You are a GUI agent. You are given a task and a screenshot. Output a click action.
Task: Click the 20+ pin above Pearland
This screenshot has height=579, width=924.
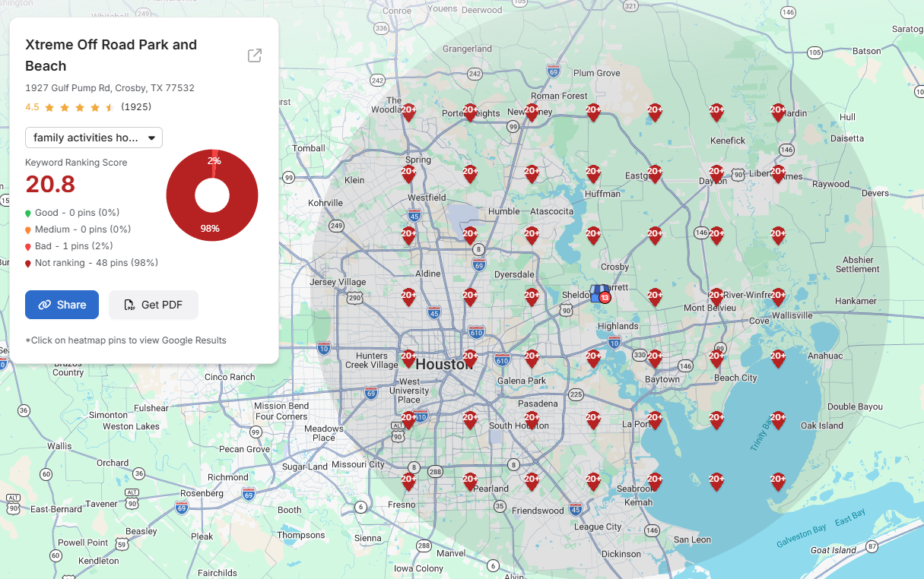470,482
